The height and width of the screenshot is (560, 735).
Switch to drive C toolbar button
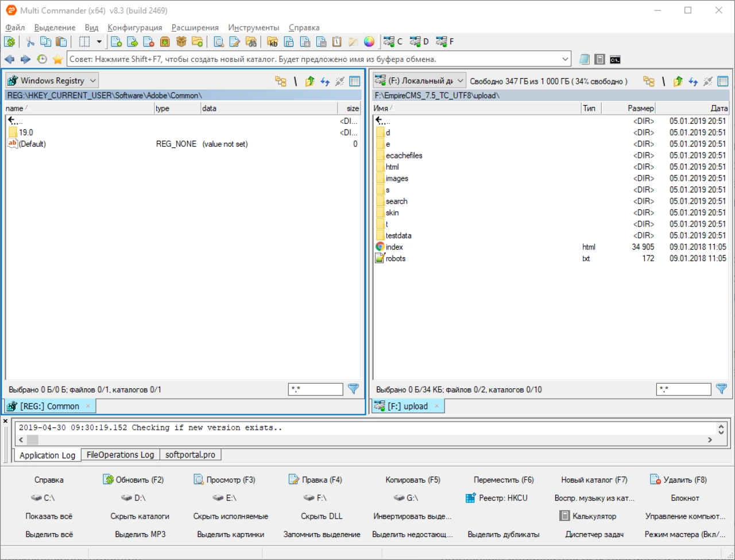pos(393,41)
